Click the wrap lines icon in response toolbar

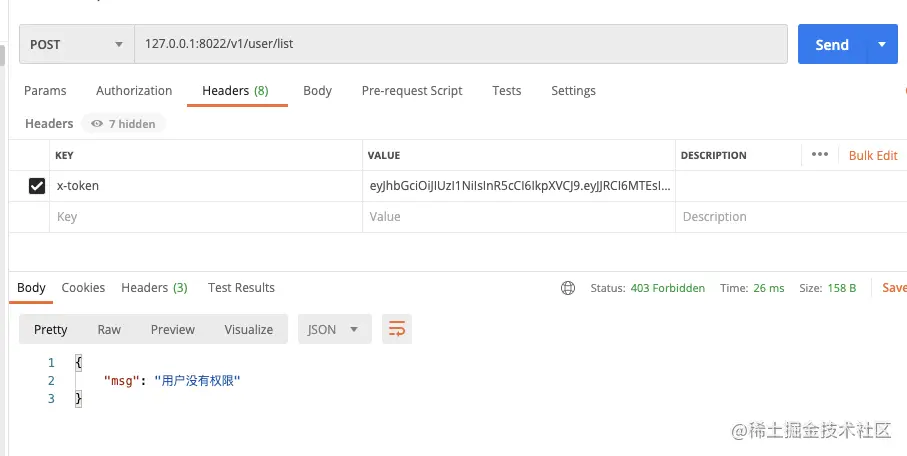[397, 329]
